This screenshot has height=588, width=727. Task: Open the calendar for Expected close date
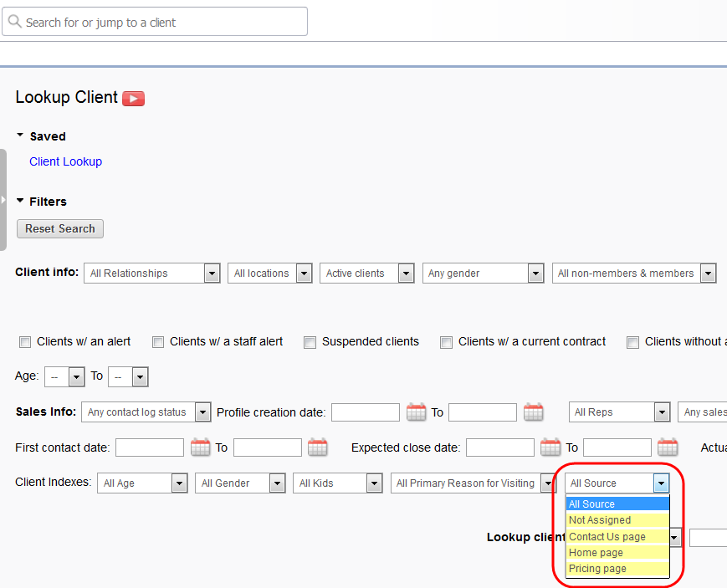click(550, 447)
